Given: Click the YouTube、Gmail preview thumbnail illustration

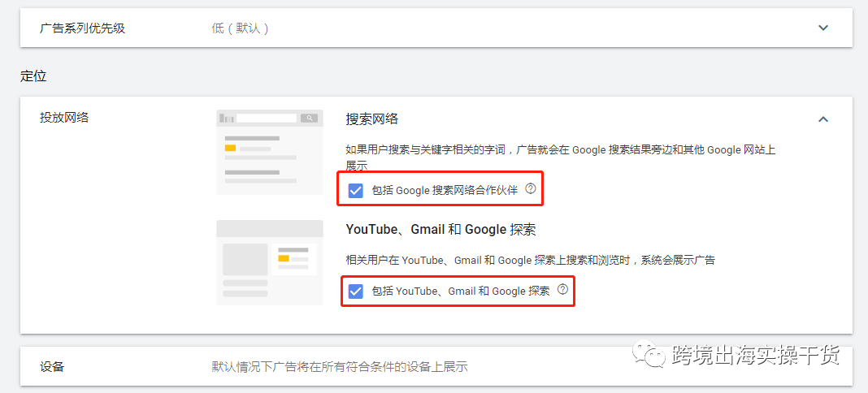Looking at the screenshot, I should (270, 262).
